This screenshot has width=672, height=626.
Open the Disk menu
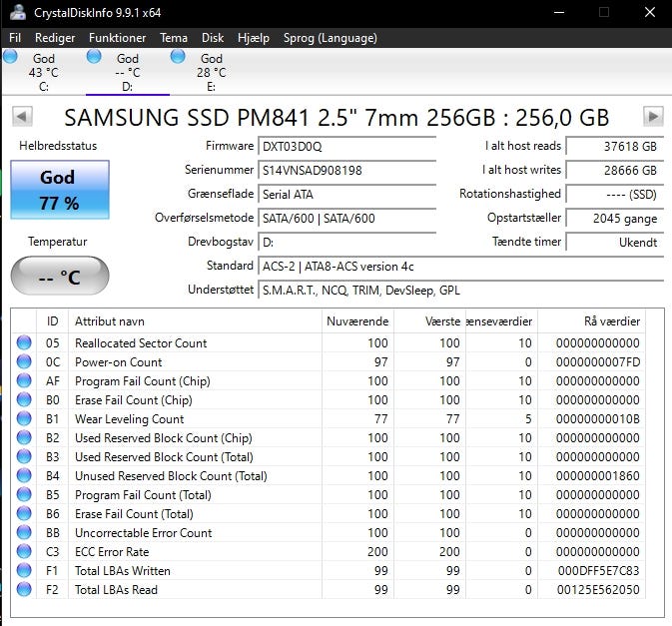(x=213, y=38)
